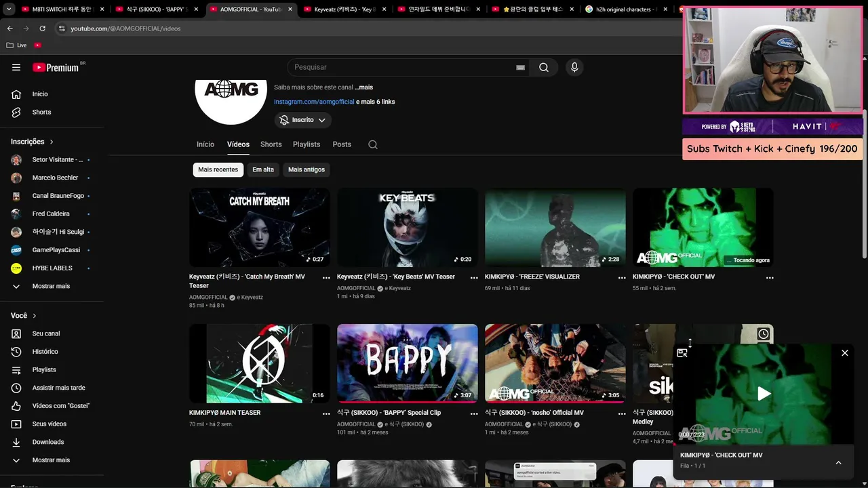Click Watch later clock on Sikkoo Medley thumbnail
The width and height of the screenshot is (868, 488).
(x=764, y=334)
